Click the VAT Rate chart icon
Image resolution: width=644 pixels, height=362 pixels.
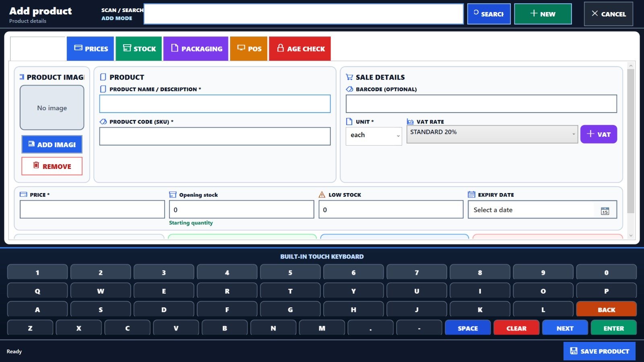[410, 122]
